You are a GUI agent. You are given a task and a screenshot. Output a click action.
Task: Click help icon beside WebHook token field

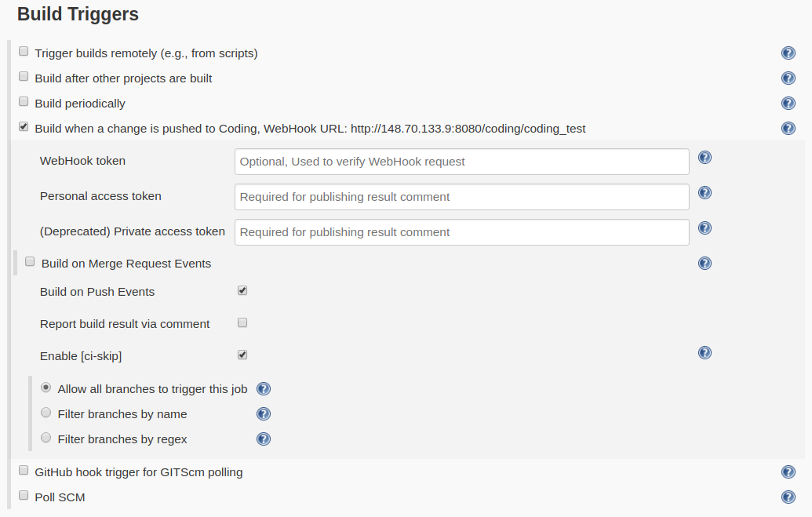click(705, 158)
